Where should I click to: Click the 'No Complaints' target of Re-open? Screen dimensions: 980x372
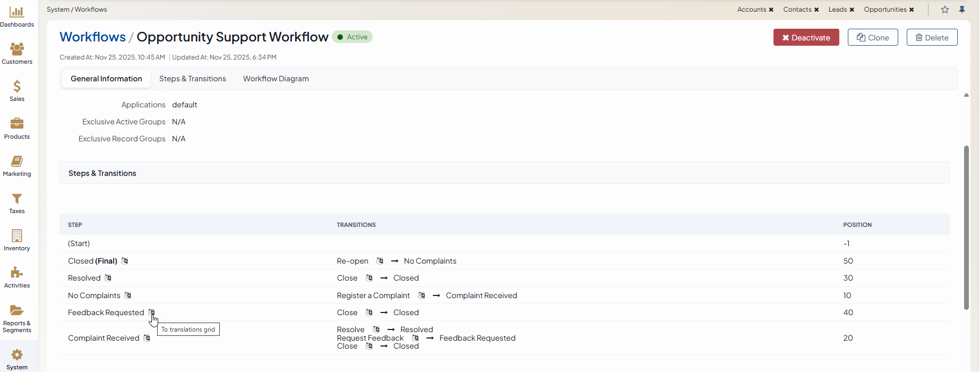pyautogui.click(x=430, y=261)
